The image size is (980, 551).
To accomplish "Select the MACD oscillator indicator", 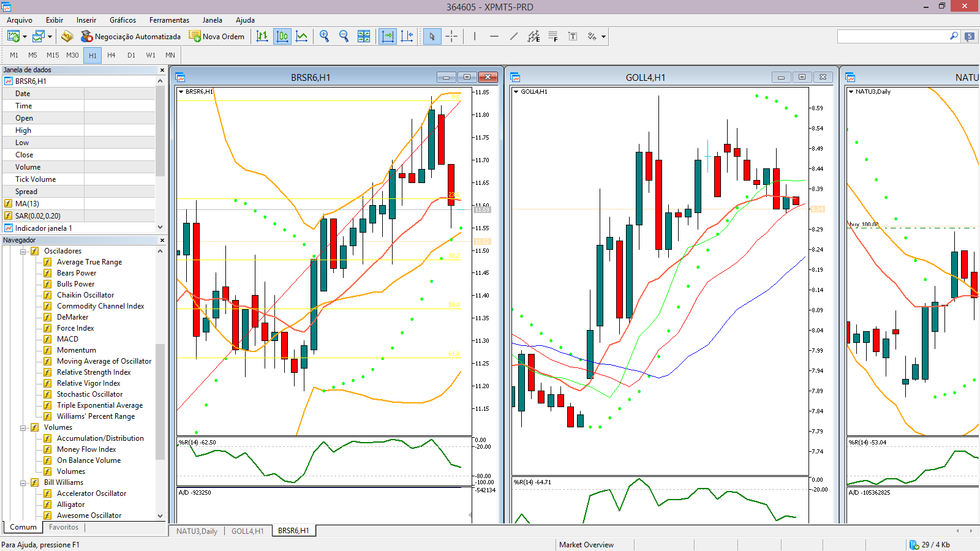I will coord(67,339).
